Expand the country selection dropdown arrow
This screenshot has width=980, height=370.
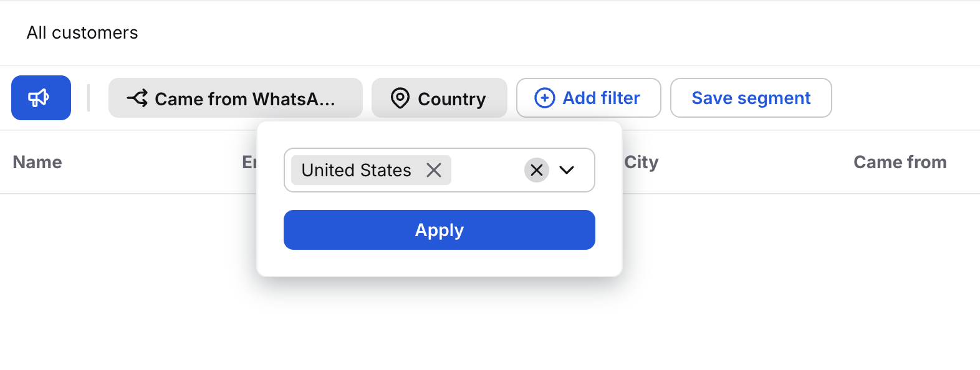click(567, 170)
